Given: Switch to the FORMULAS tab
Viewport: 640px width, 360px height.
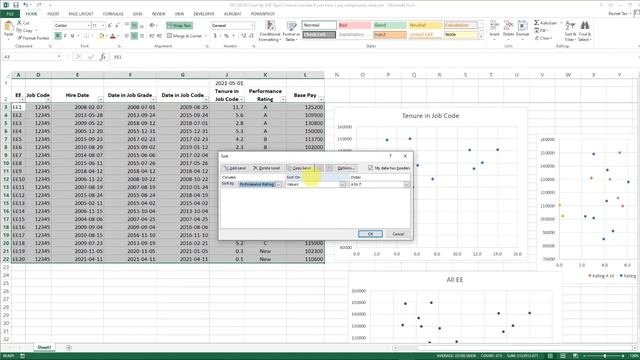Looking at the screenshot, I should (x=113, y=14).
